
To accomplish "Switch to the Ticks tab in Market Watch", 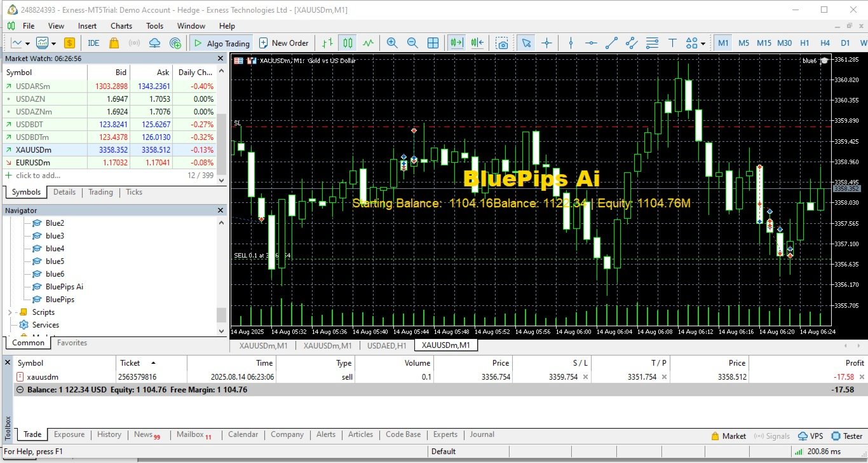I will pos(134,192).
